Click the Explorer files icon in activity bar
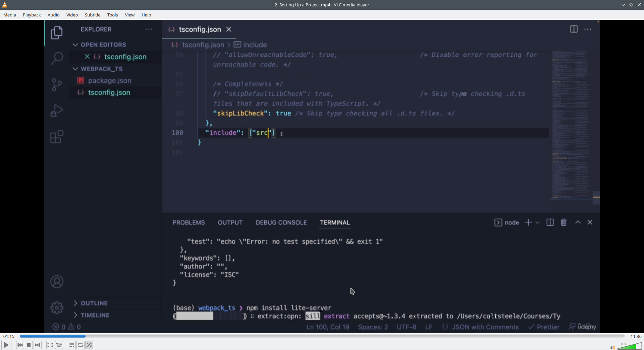 57,33
